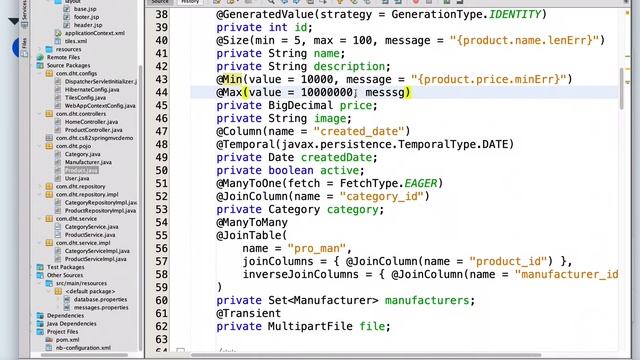This screenshot has width=640, height=360.
Task: Click the database.properties file icon
Action: (67, 300)
